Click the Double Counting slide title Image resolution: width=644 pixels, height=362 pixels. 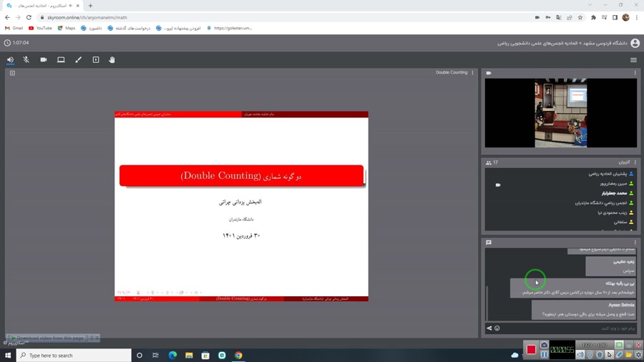(241, 176)
